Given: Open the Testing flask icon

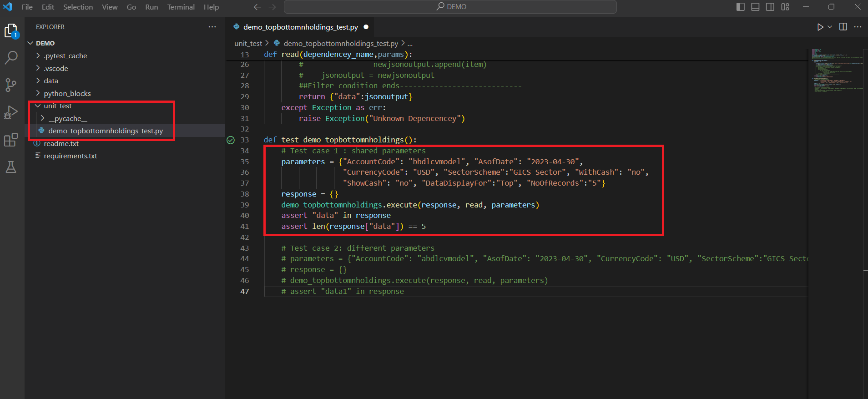Looking at the screenshot, I should [11, 167].
